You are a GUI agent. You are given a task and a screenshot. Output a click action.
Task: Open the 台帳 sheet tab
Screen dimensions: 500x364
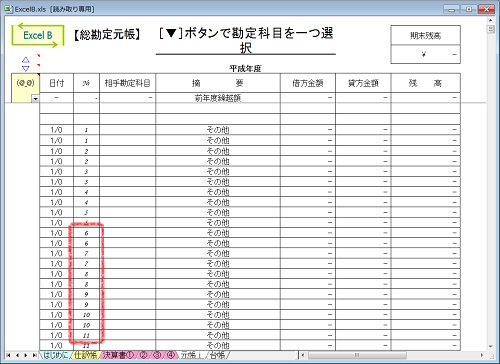[217, 355]
